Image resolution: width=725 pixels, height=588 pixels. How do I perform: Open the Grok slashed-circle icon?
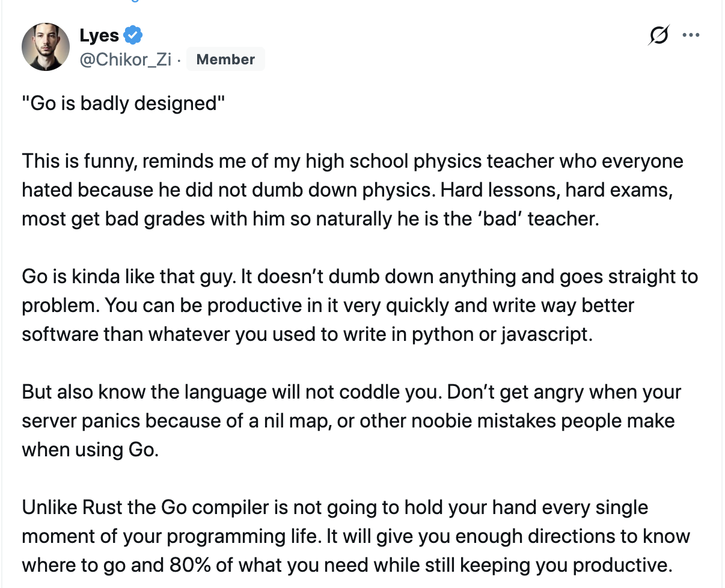point(659,36)
